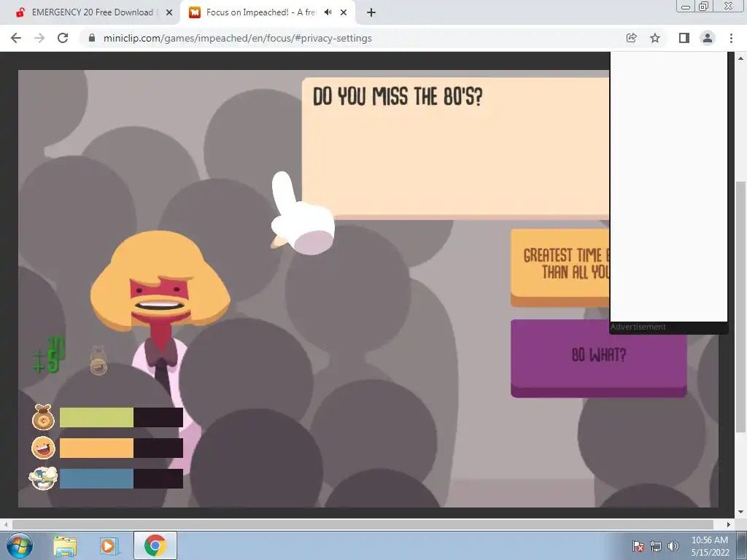Click the horizontal scrollbar thumb

click(x=362, y=524)
